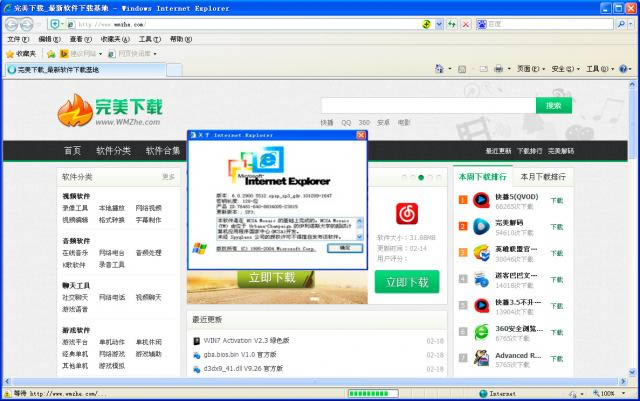Click the page loading progress bar
The width and height of the screenshot is (640, 401).
pyautogui.click(x=373, y=394)
